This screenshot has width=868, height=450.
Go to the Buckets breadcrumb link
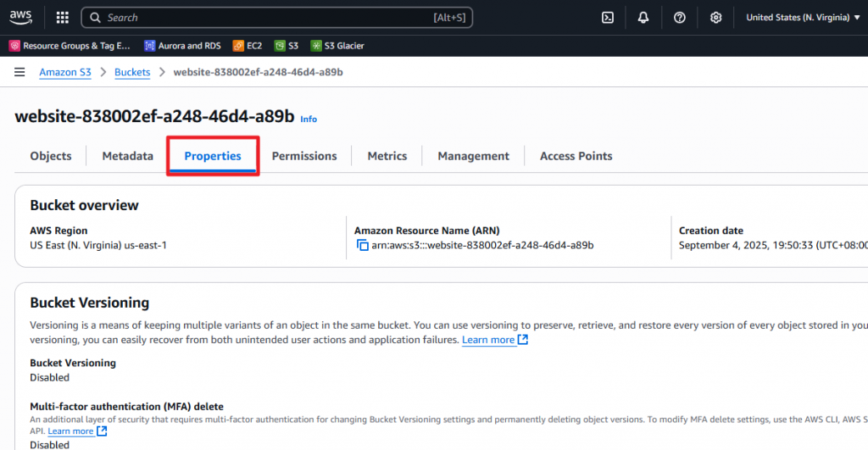132,72
